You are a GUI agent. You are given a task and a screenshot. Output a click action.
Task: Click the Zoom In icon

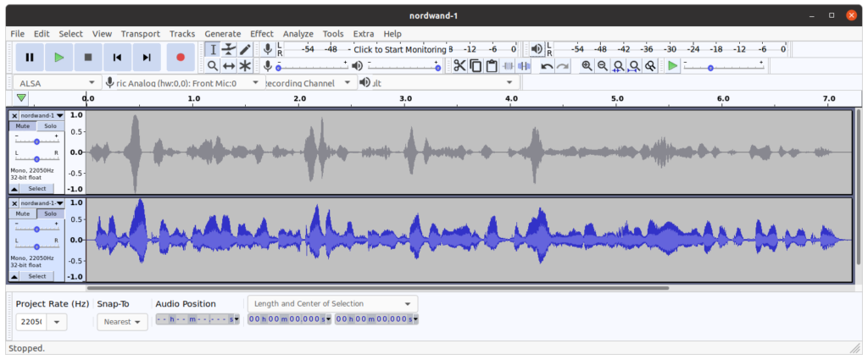[587, 66]
